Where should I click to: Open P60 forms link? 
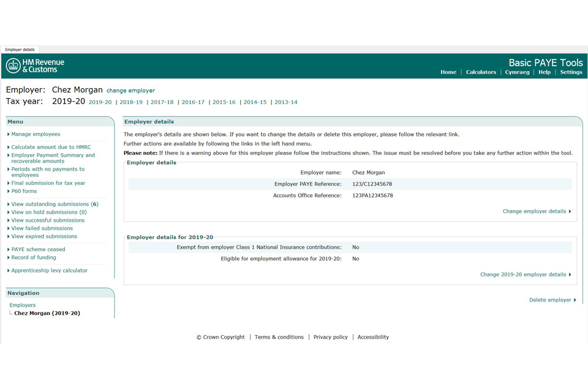click(x=24, y=191)
